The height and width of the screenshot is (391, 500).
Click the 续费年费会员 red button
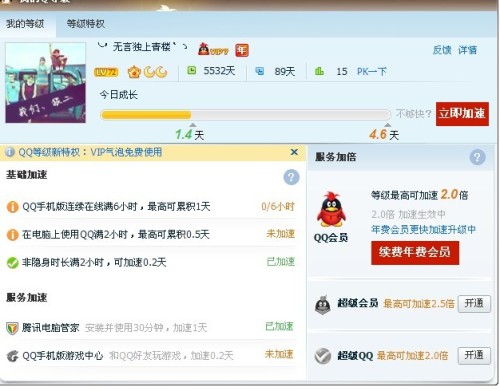coord(415,253)
